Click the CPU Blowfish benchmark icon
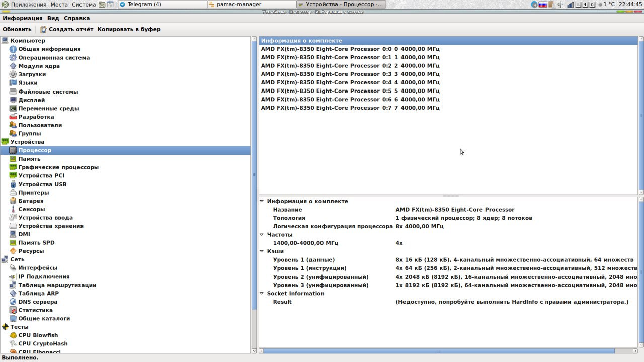Image resolution: width=644 pixels, height=362 pixels. coord(13,335)
